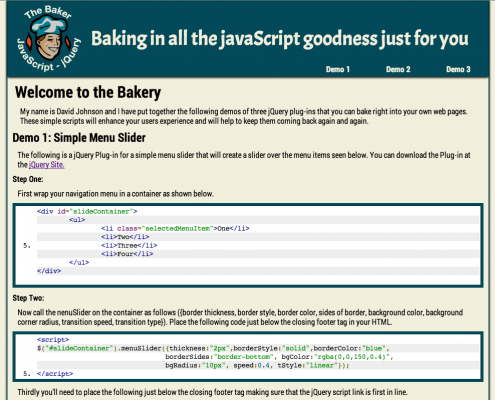
Task: Click the closing script tag code line
Action: coord(55,374)
